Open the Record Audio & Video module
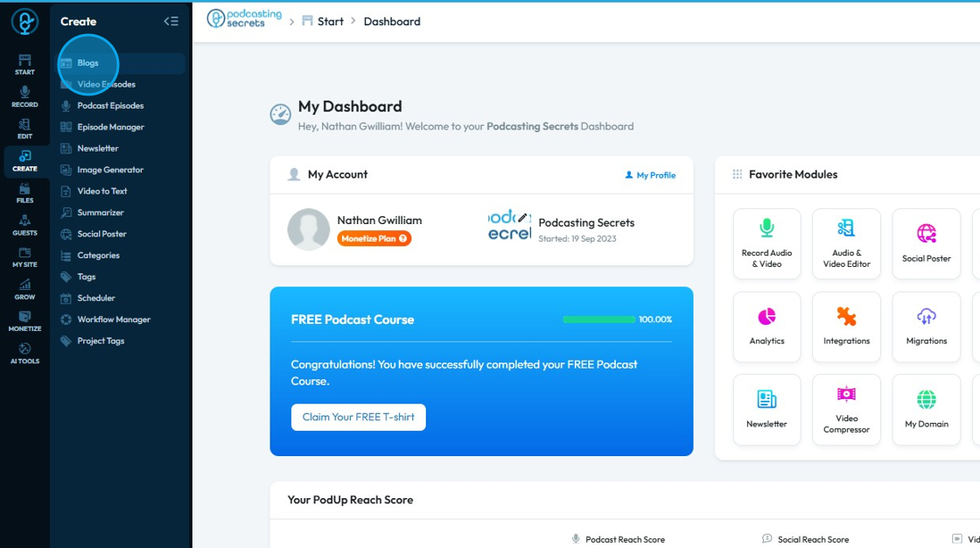Screen dimensions: 980x548 766,243
